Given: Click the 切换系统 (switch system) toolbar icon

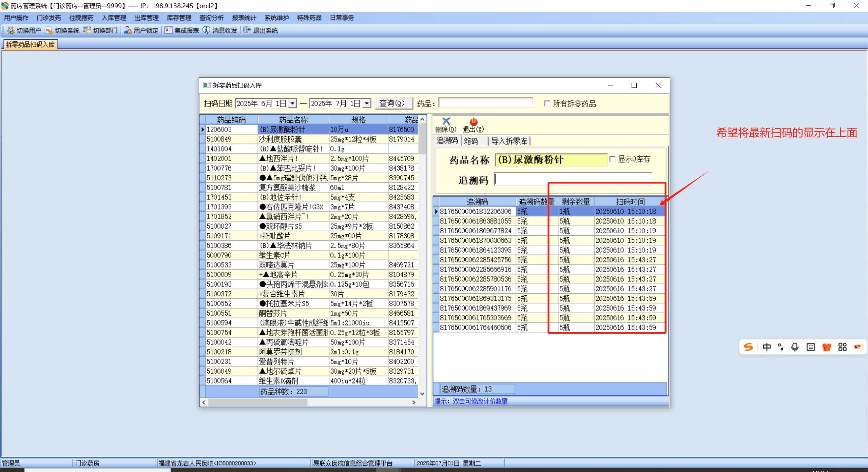Looking at the screenshot, I should [x=49, y=31].
